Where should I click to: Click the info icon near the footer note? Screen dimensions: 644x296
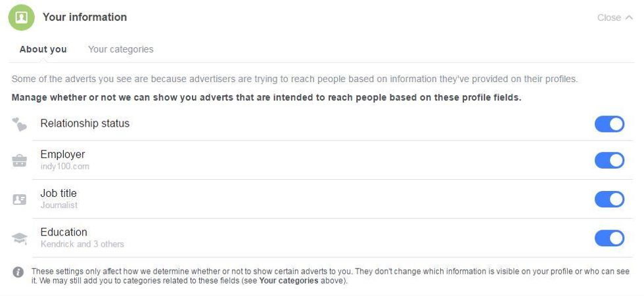(x=18, y=272)
